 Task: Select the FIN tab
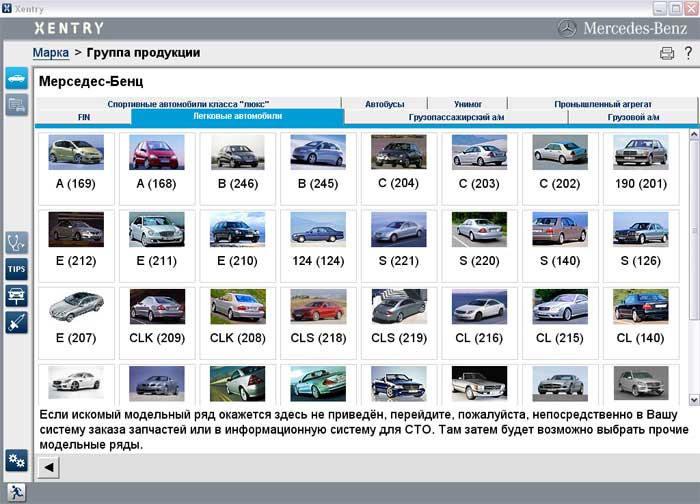(83, 117)
